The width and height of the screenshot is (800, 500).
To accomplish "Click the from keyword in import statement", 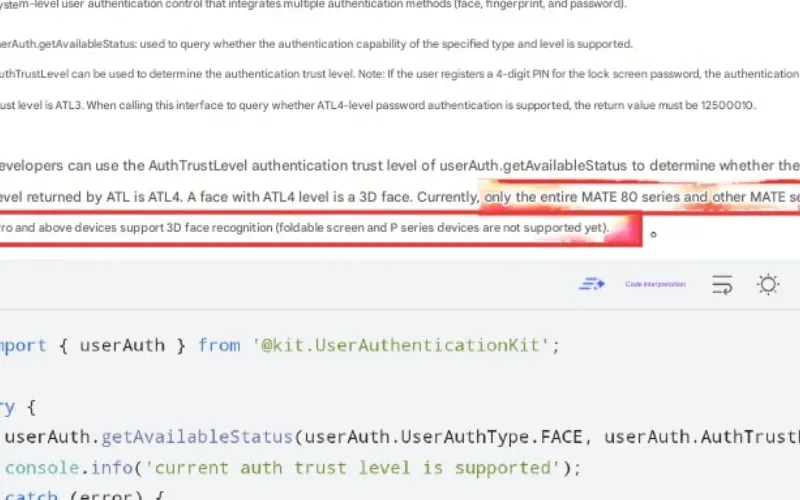I will [219, 345].
